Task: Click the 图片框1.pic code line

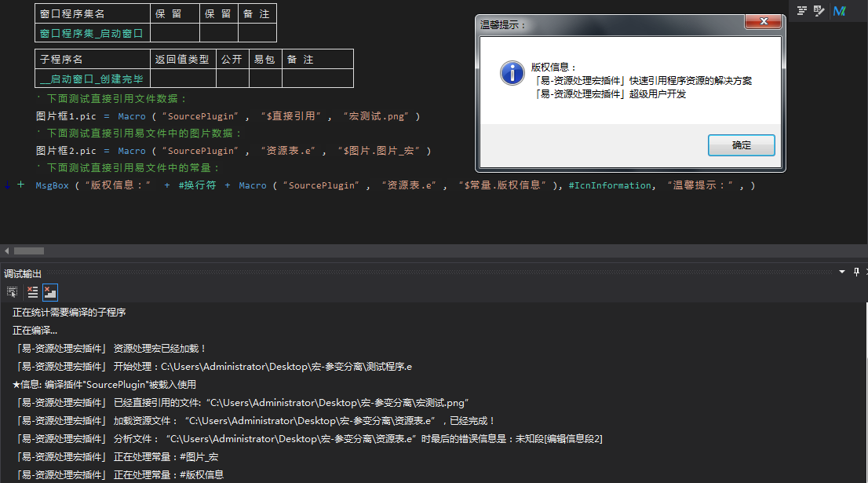Action: pos(228,116)
